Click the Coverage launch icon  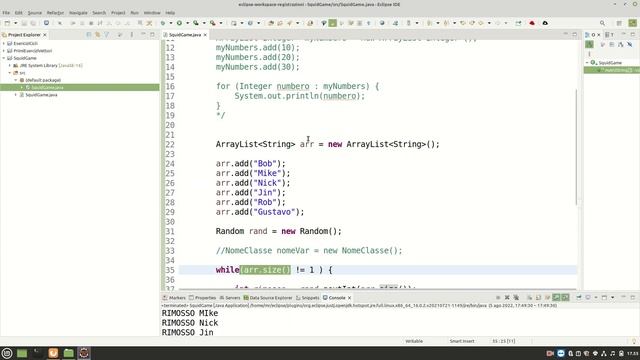(196, 23)
